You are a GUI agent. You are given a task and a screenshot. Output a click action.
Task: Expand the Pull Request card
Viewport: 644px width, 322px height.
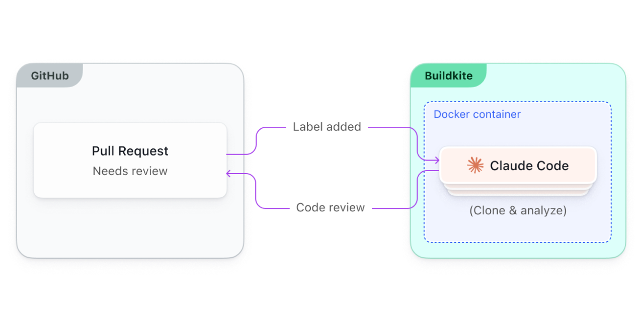(130, 160)
